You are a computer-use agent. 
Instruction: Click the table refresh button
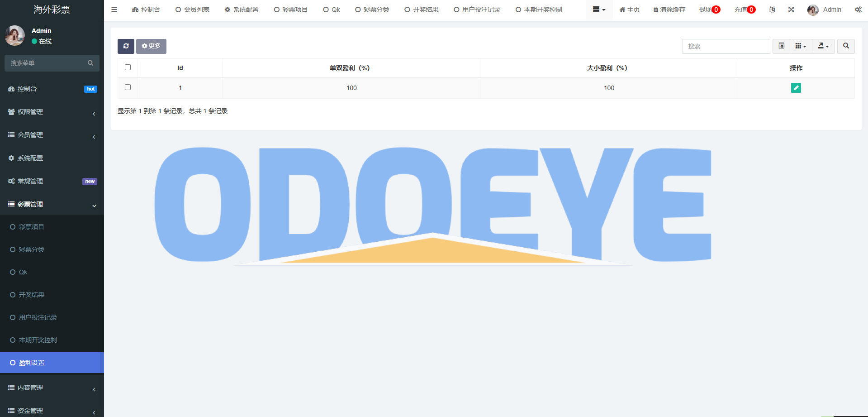point(126,46)
